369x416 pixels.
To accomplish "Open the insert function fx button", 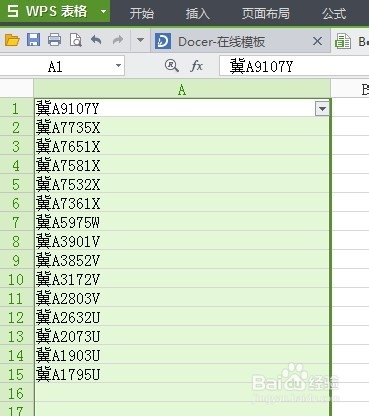I will (196, 66).
